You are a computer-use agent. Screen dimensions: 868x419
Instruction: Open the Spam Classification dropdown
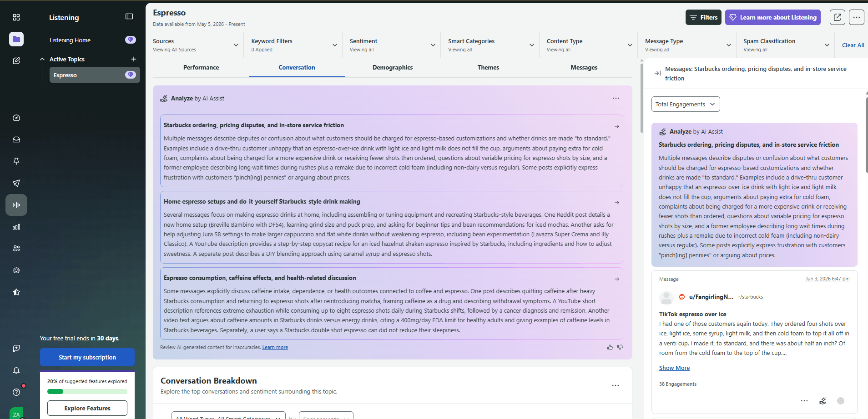786,45
